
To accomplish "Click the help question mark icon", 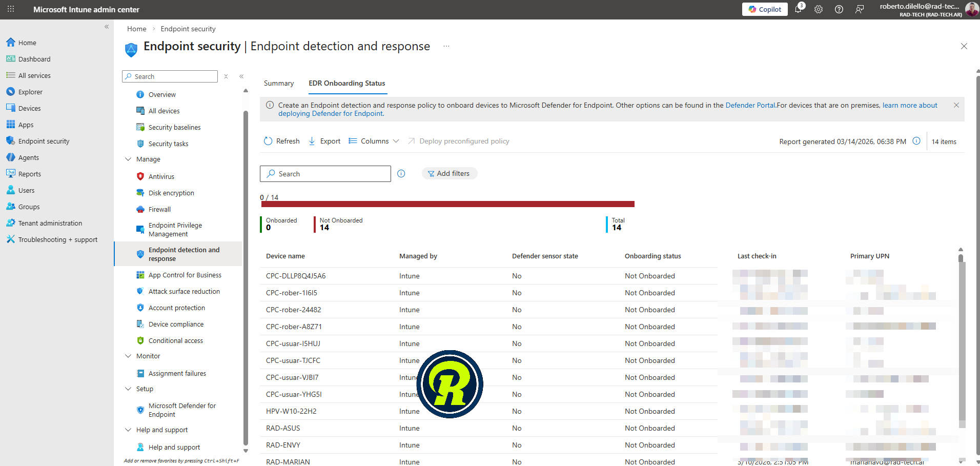I will pos(839,9).
